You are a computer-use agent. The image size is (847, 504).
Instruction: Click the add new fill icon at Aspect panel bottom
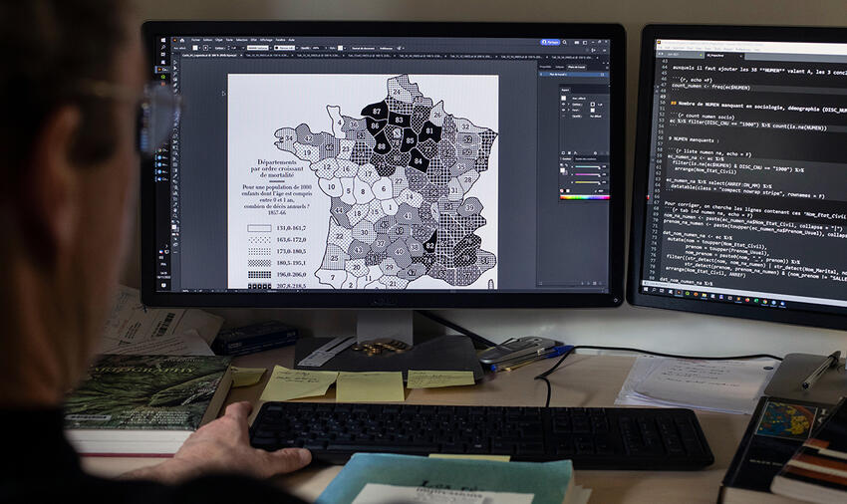tap(569, 152)
